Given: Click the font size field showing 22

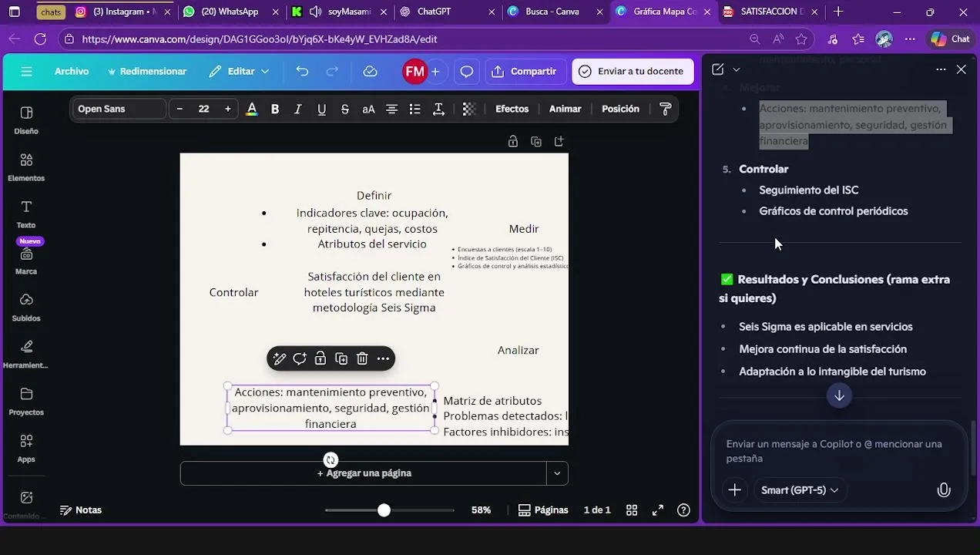Looking at the screenshot, I should click(203, 109).
